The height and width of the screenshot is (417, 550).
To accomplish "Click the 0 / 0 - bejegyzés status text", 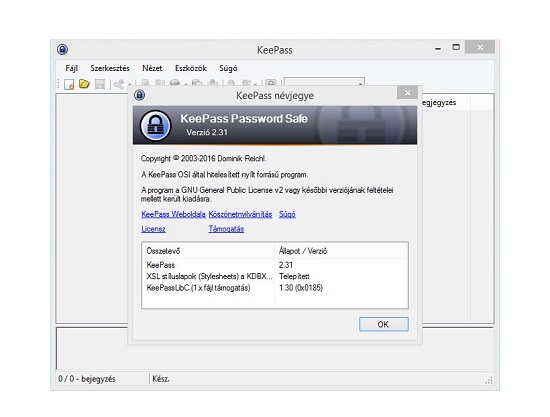I will pyautogui.click(x=87, y=379).
